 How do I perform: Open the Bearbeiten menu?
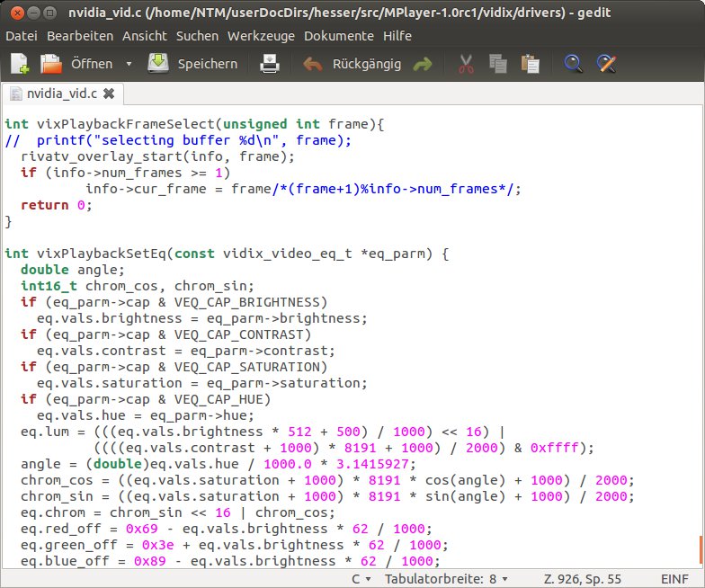[x=80, y=36]
